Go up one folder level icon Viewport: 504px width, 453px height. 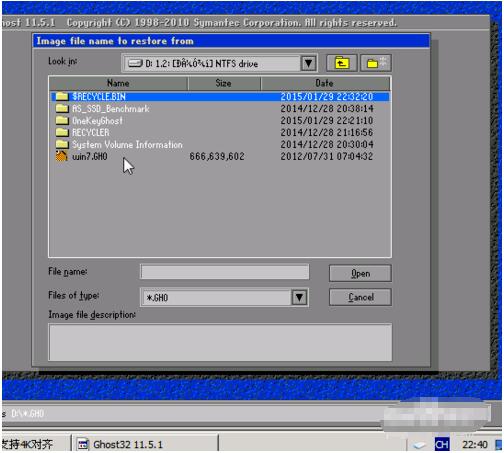pyautogui.click(x=342, y=63)
